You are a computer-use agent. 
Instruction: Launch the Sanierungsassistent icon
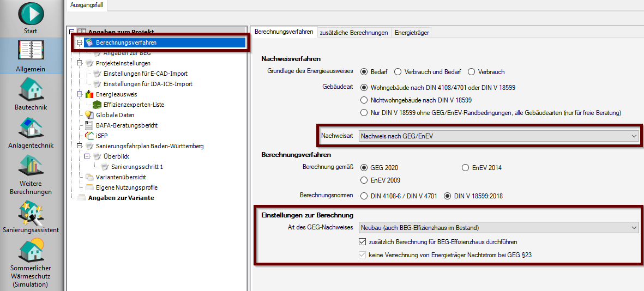31,212
